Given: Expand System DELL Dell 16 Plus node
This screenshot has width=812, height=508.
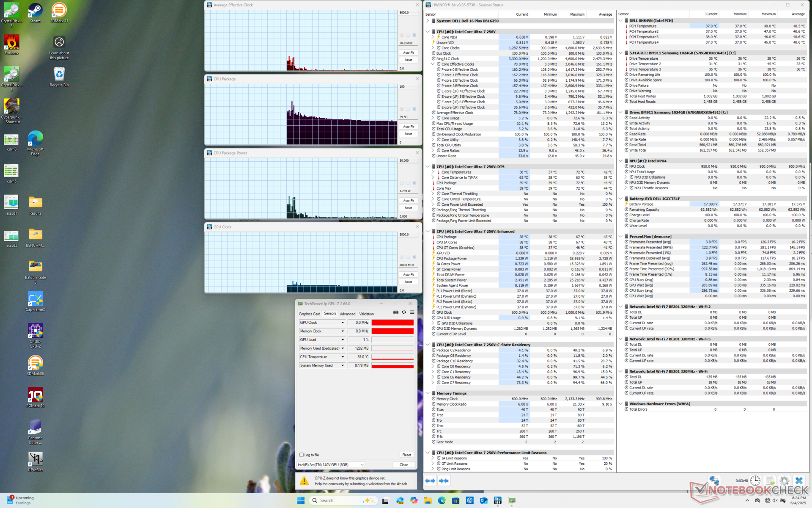Looking at the screenshot, I should 428,21.
